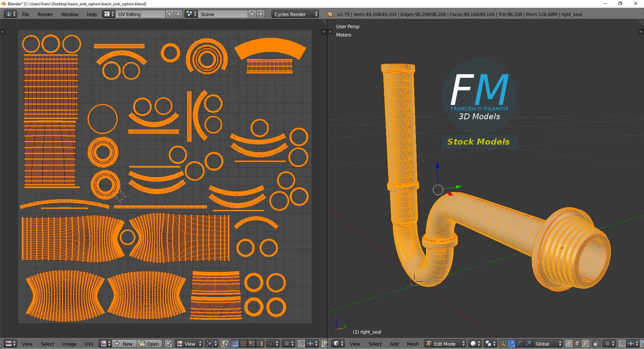Click the 'User Persp' viewport label
644x349 pixels.
[x=347, y=26]
